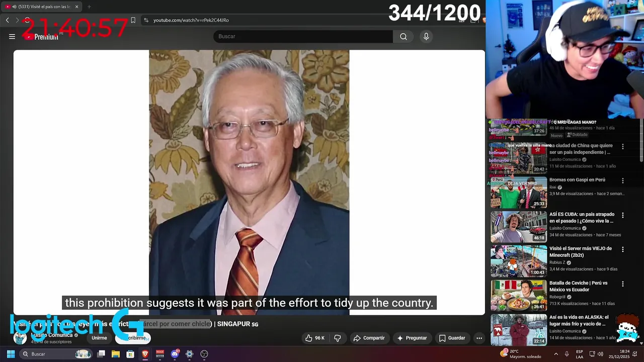The image size is (644, 362).
Task: Open the ASÍ ES CUBA video thumbnail
Action: tap(519, 227)
